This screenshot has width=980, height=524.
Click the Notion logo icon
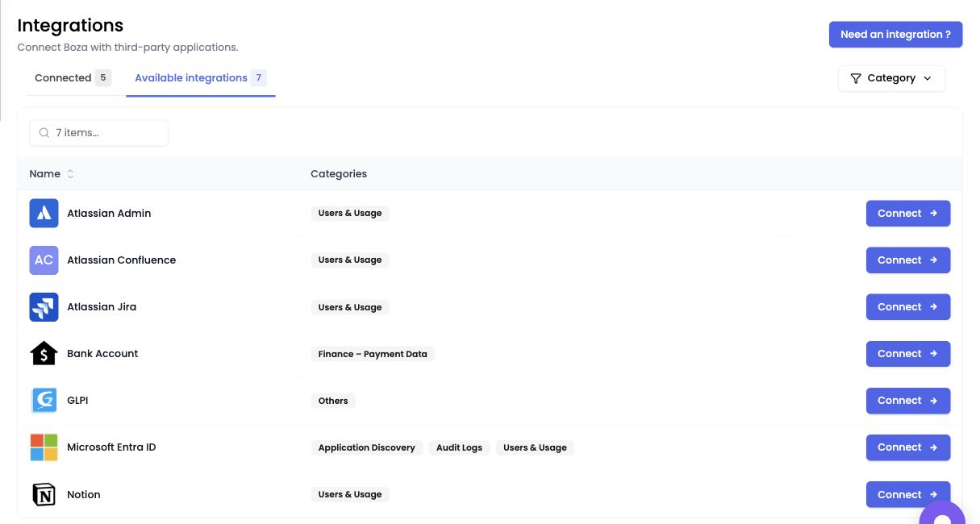44,494
